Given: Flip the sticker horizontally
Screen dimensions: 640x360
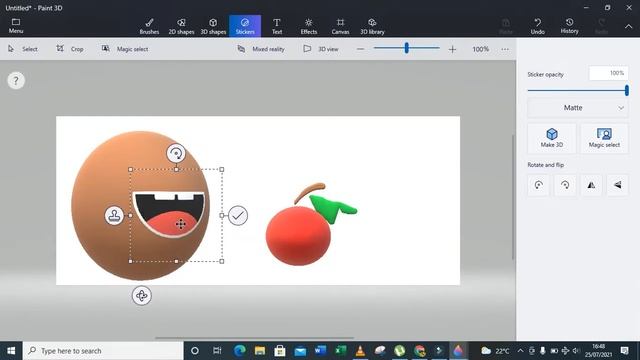Looking at the screenshot, I should point(591,185).
